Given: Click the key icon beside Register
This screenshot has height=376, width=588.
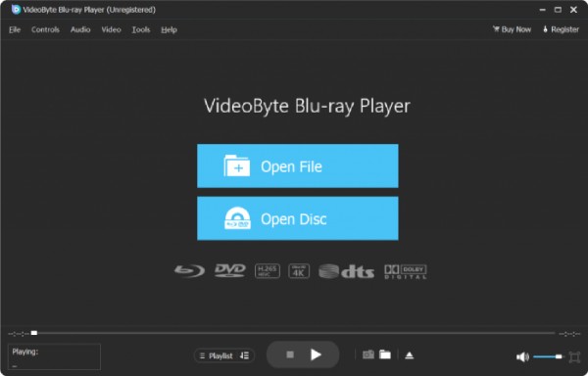Looking at the screenshot, I should pyautogui.click(x=545, y=28).
